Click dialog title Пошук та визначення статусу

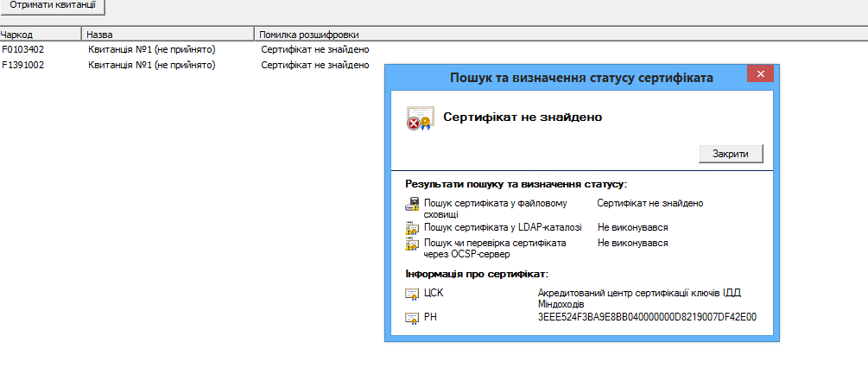581,78
